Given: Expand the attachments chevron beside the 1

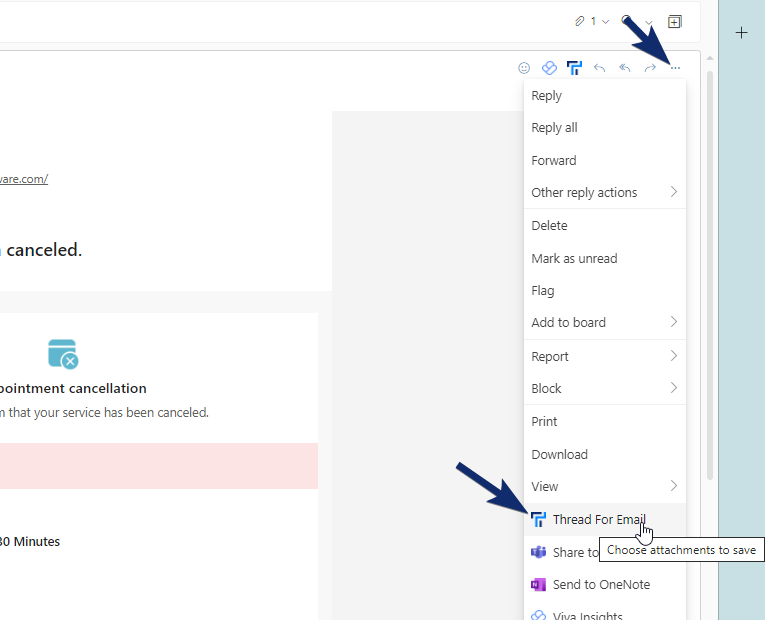Looking at the screenshot, I should click(x=605, y=21).
